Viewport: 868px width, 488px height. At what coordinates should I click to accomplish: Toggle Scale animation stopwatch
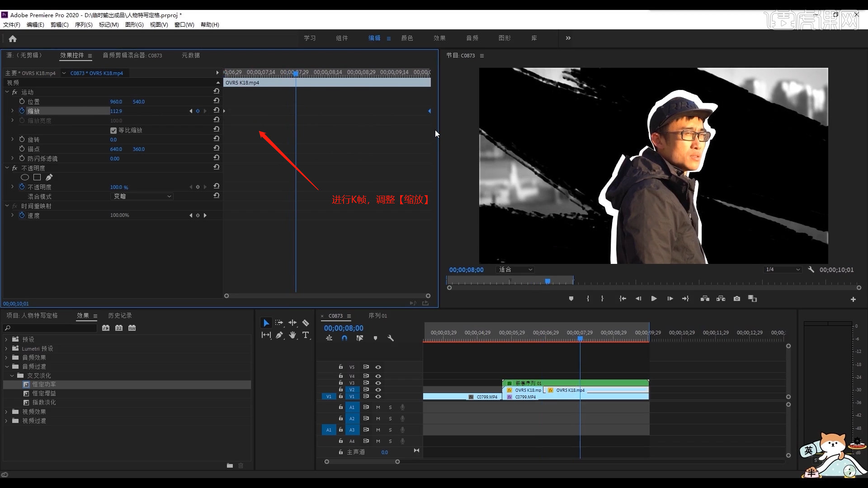(22, 111)
